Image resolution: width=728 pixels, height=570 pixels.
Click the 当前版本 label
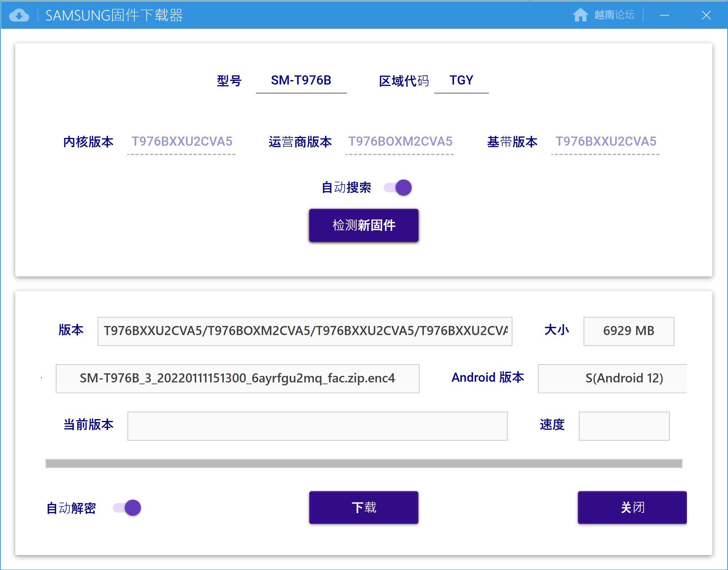coord(88,425)
